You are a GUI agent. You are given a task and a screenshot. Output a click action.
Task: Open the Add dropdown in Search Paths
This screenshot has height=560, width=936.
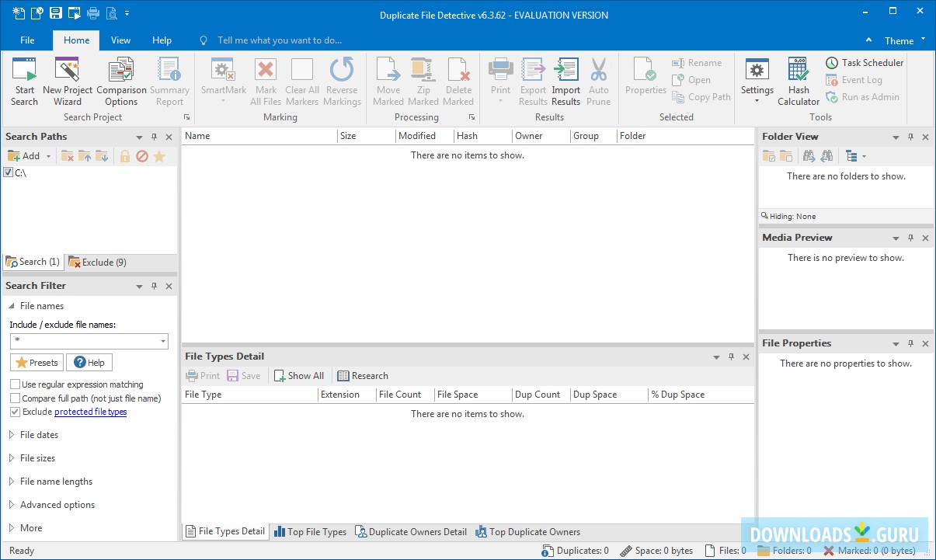[48, 156]
